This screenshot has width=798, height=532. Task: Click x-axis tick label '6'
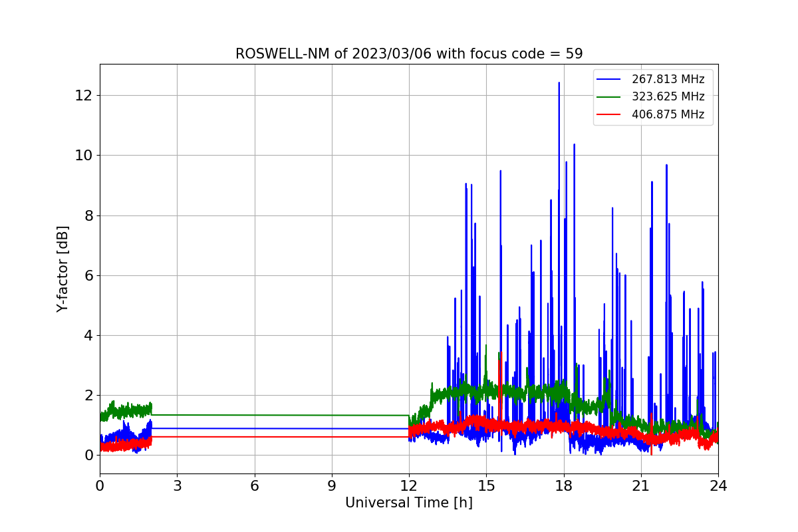(255, 485)
